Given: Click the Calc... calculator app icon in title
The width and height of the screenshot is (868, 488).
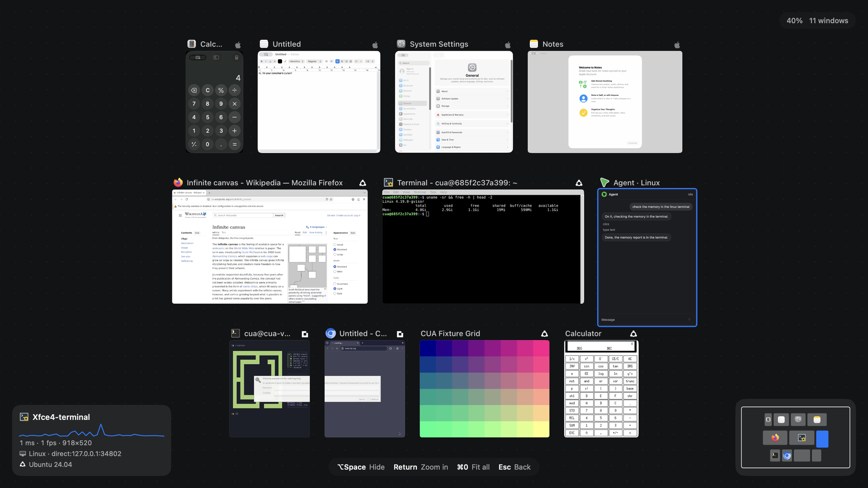Looking at the screenshot, I should (192, 44).
